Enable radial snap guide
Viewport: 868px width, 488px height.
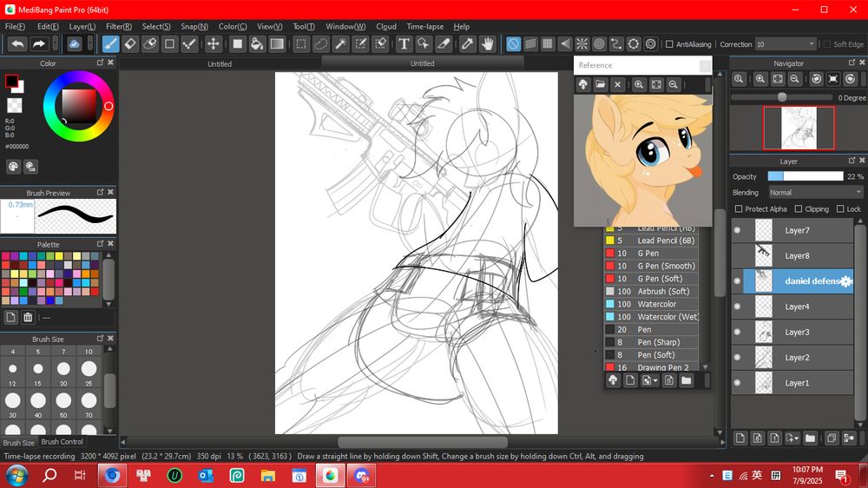[582, 44]
